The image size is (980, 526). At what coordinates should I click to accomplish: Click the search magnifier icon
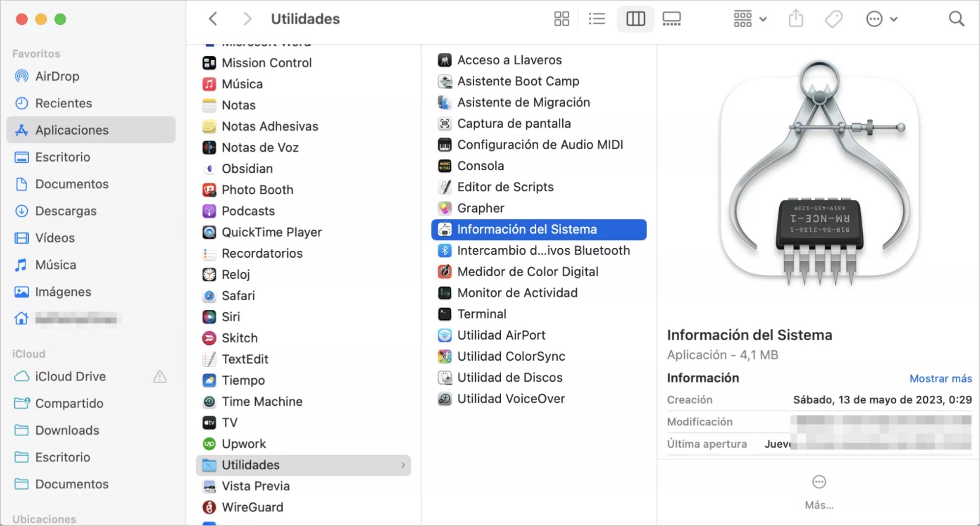click(x=956, y=19)
